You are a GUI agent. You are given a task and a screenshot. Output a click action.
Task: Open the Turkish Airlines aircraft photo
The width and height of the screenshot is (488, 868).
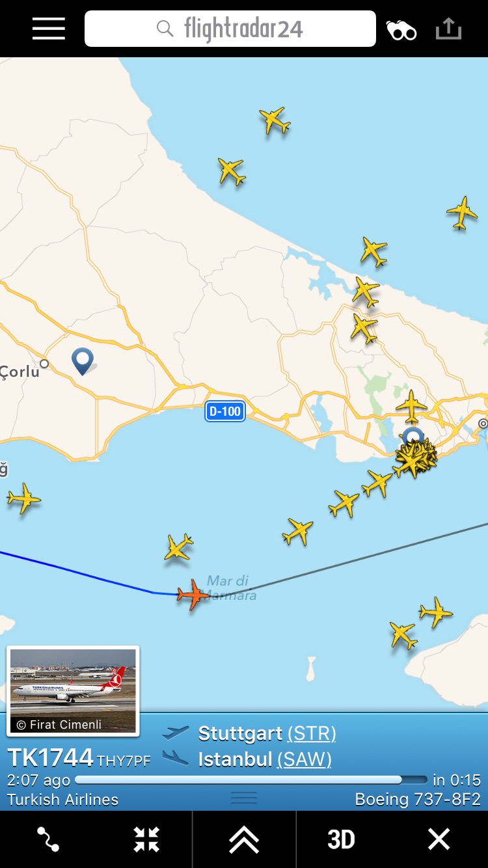(73, 691)
